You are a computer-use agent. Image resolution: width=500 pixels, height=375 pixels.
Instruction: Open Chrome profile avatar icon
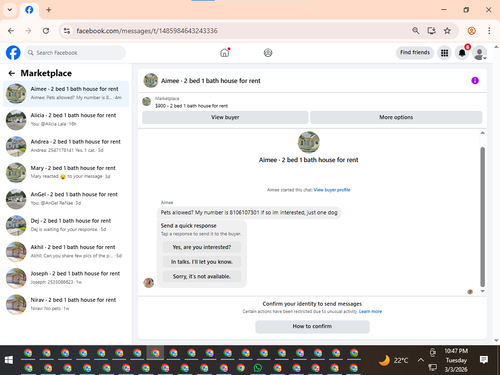tap(472, 31)
